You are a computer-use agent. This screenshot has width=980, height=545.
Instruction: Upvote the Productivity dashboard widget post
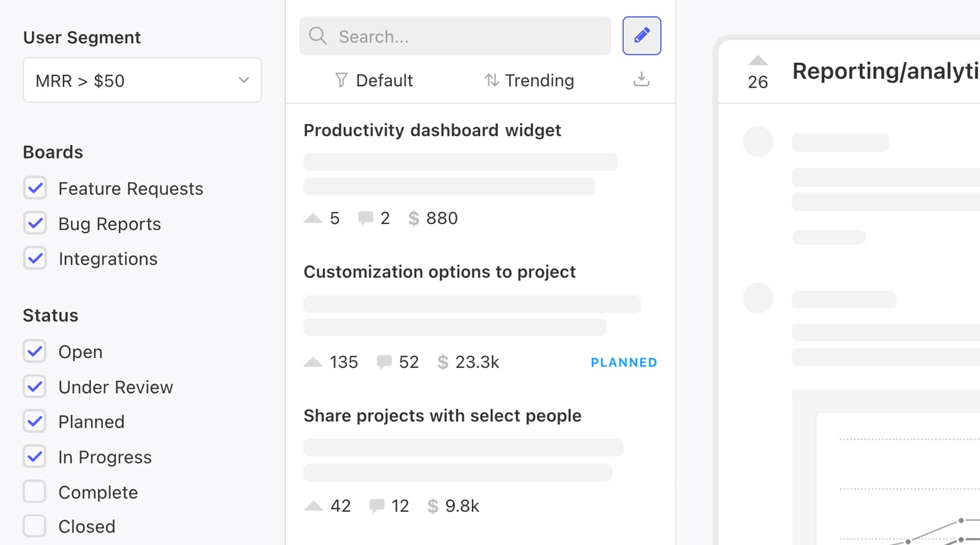312,217
